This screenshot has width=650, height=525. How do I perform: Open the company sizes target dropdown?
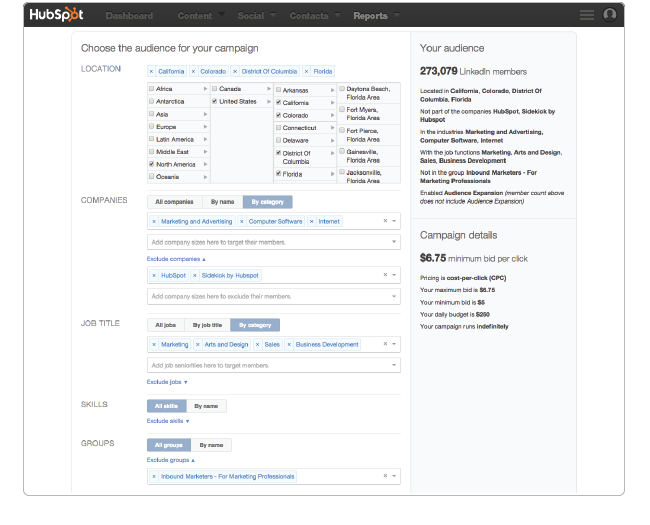(273, 242)
